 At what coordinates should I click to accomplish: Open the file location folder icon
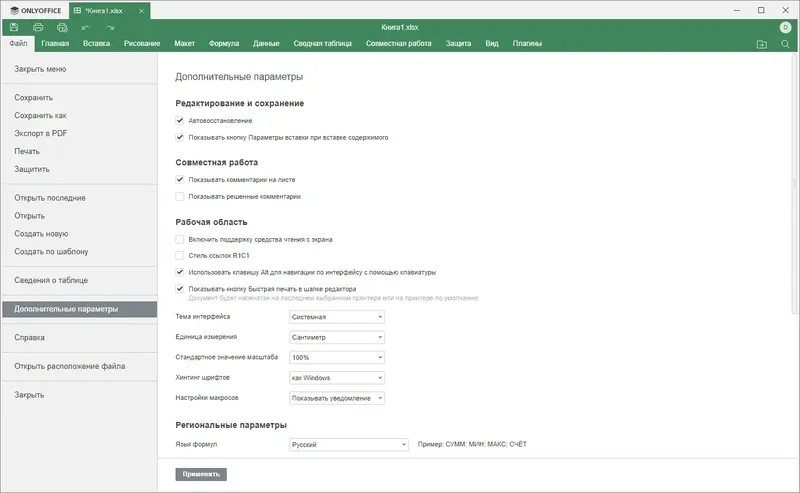tap(762, 44)
